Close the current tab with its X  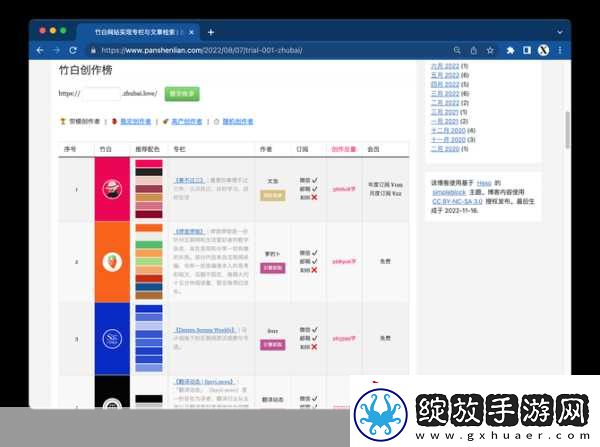[x=192, y=33]
